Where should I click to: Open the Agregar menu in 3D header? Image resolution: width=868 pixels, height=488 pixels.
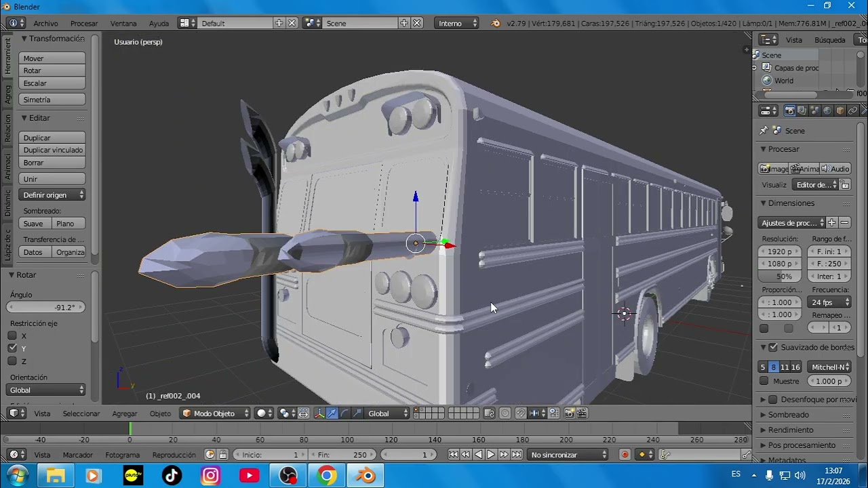coord(125,413)
